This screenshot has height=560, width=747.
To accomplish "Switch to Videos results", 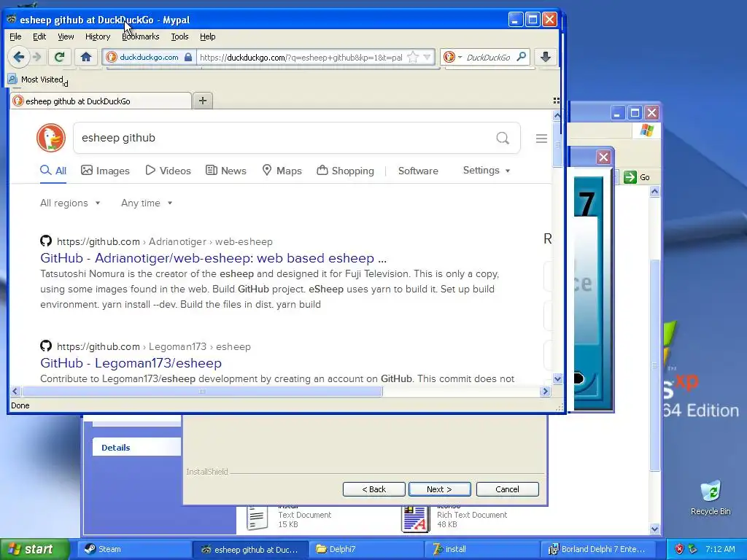I will [x=169, y=171].
